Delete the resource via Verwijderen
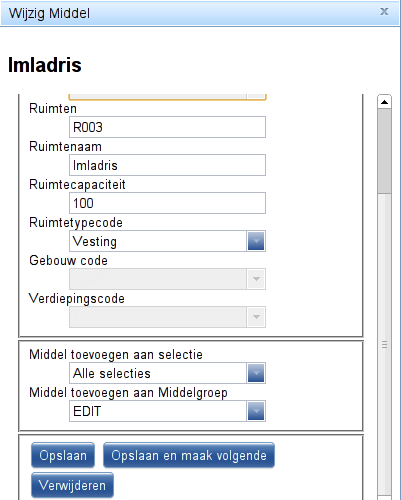Viewport: 401px width, 500px height. (x=72, y=485)
